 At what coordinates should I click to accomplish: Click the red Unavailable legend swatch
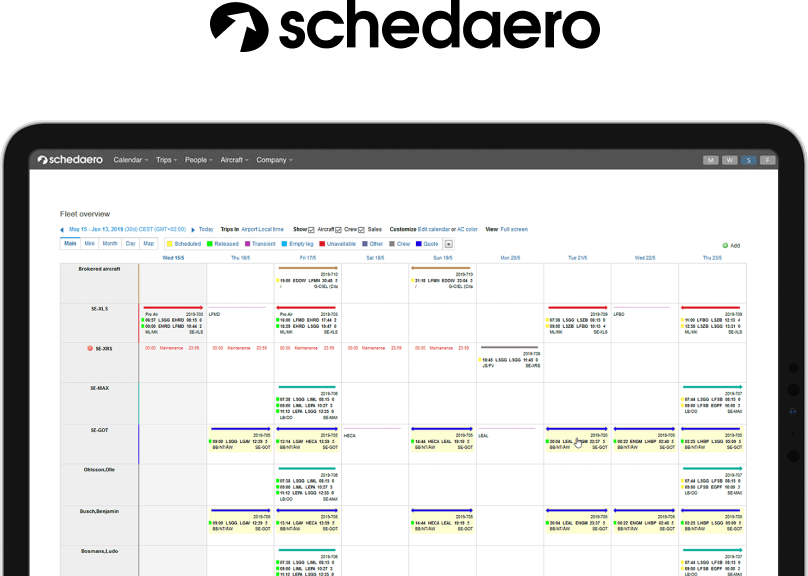pos(322,244)
